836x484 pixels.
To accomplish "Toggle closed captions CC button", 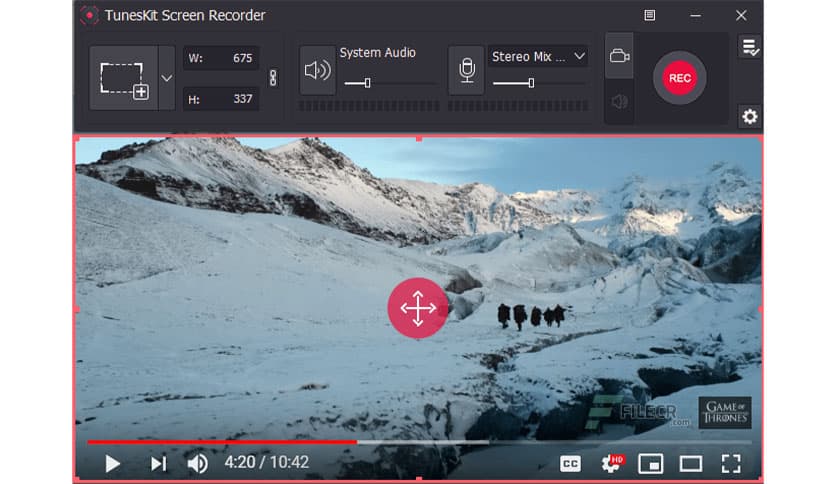I will coord(570,464).
